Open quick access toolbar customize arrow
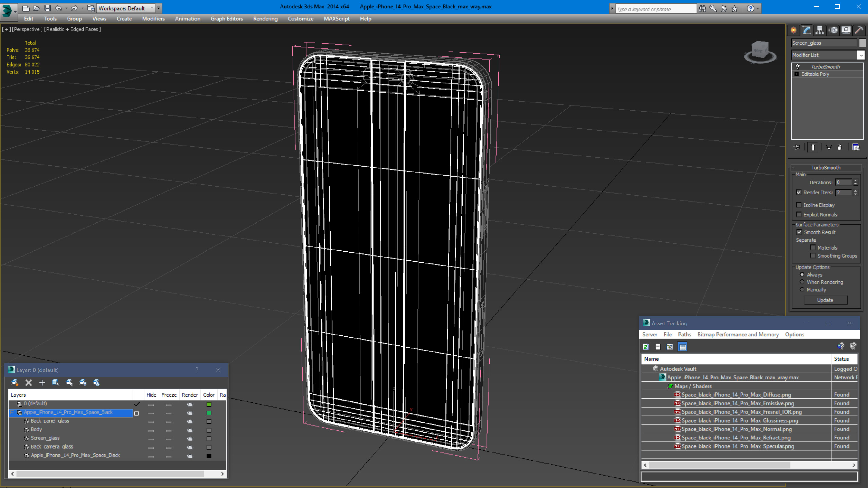This screenshot has height=488, width=868. 158,8
